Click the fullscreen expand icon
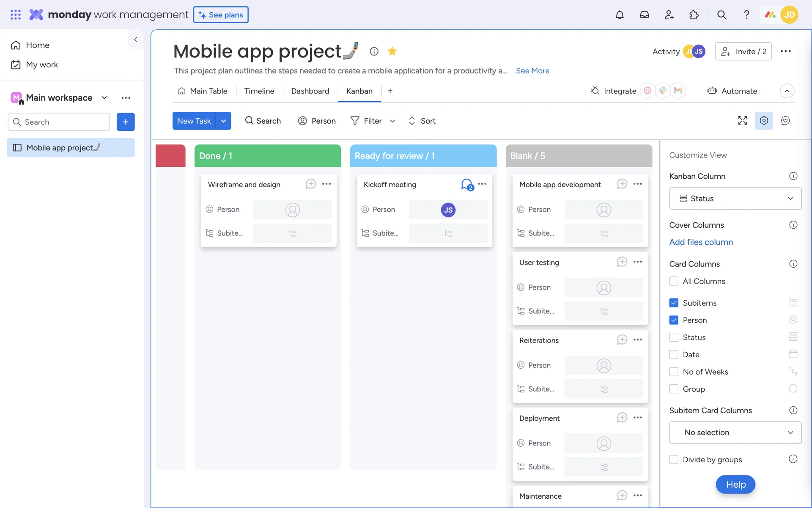The width and height of the screenshot is (812, 508). tap(742, 121)
